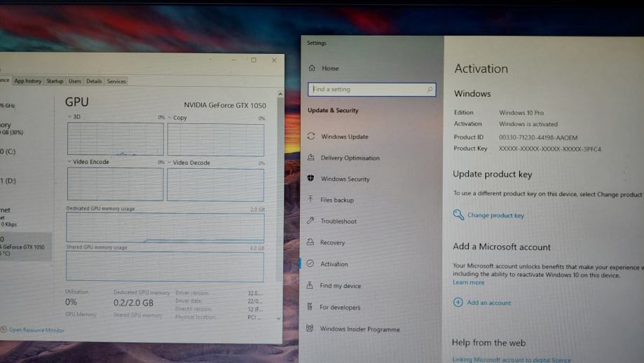Click the Files backup arrow icon
The image size is (644, 363).
(x=310, y=199)
